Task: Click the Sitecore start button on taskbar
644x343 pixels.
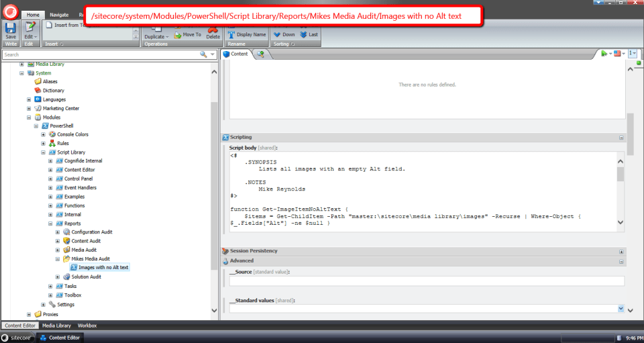Action: [x=17, y=338]
